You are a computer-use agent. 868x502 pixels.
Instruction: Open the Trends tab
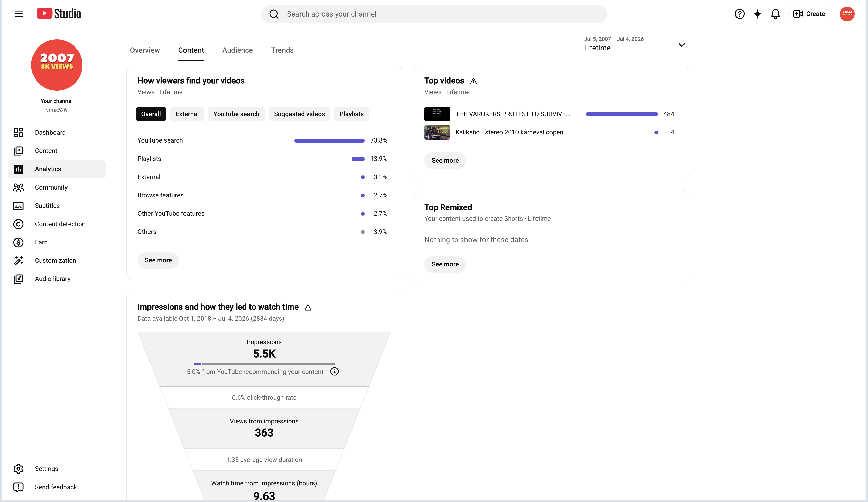pyautogui.click(x=282, y=50)
